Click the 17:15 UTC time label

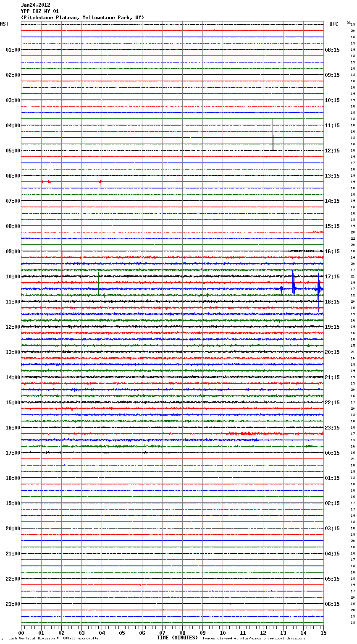[332, 277]
